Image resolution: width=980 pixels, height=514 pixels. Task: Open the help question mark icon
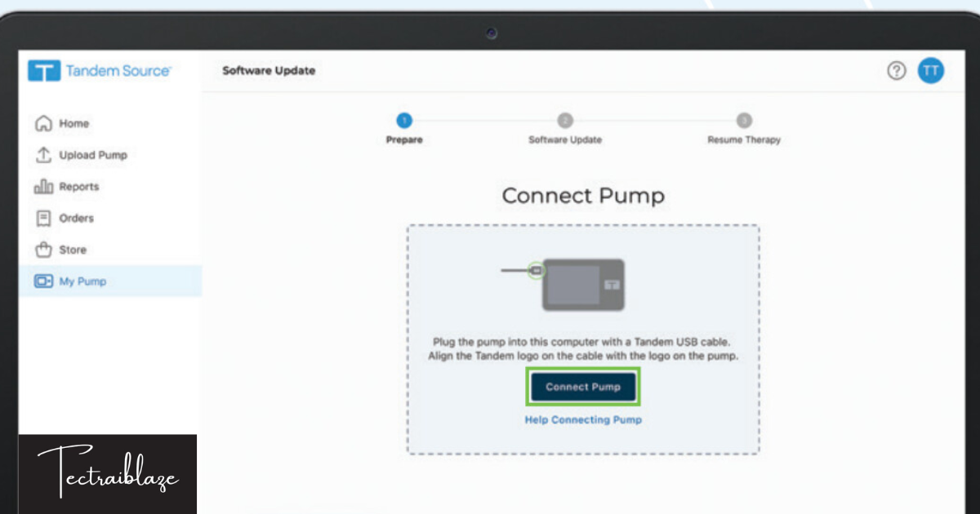(x=897, y=71)
